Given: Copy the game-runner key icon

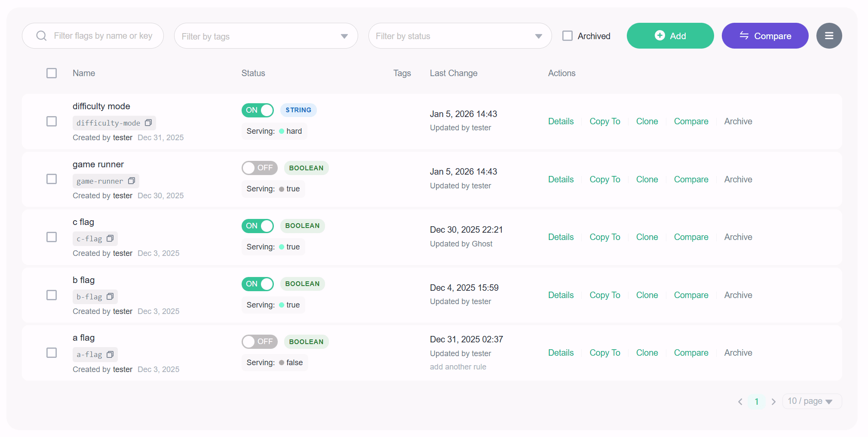Looking at the screenshot, I should tap(132, 181).
